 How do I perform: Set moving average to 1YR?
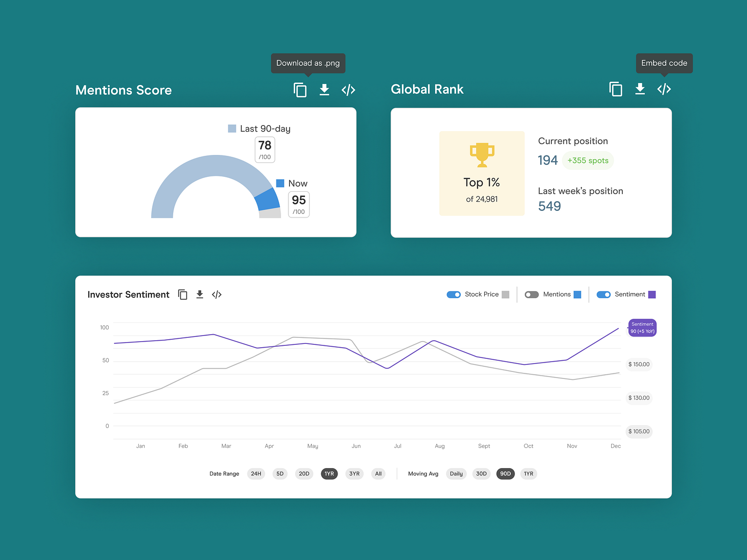tap(529, 474)
